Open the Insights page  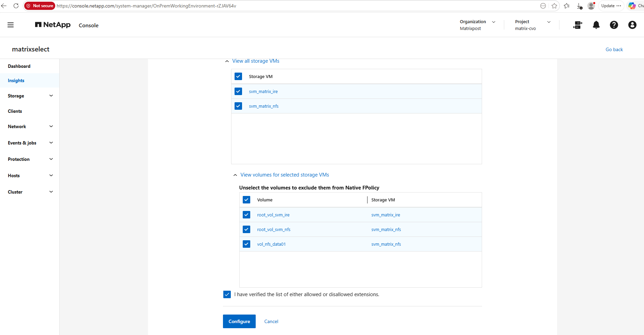[x=16, y=80]
